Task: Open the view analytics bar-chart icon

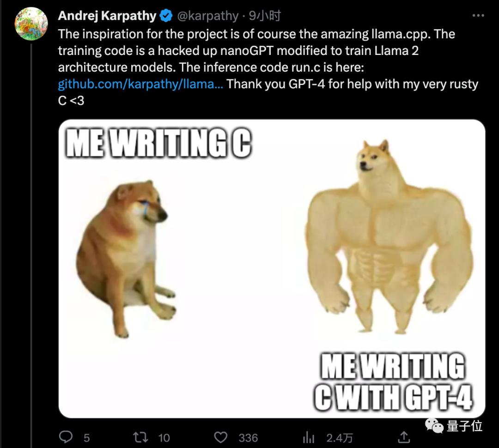Action: click(x=308, y=437)
